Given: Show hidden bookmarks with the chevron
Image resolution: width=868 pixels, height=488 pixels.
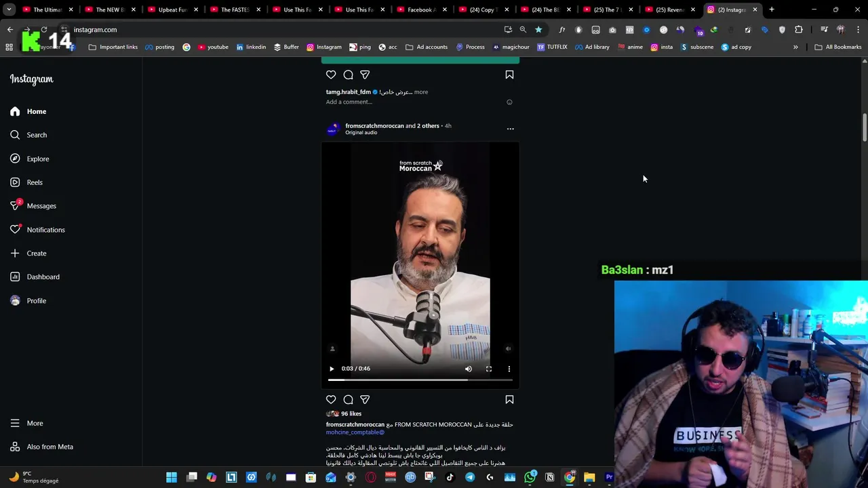Looking at the screenshot, I should (795, 47).
